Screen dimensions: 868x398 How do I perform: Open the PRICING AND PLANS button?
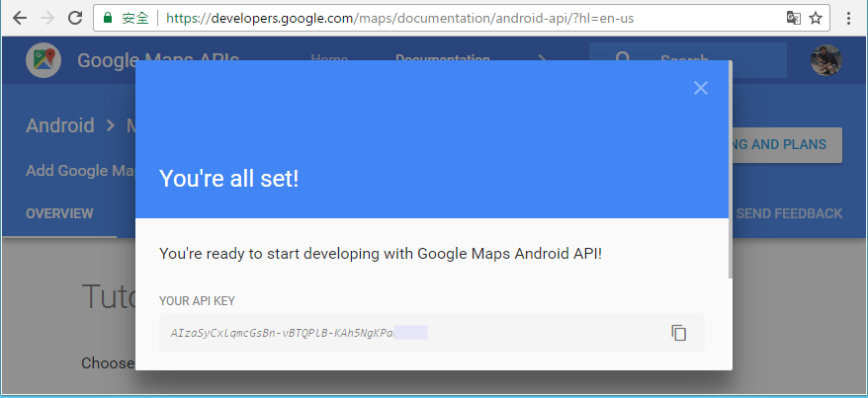[786, 145]
